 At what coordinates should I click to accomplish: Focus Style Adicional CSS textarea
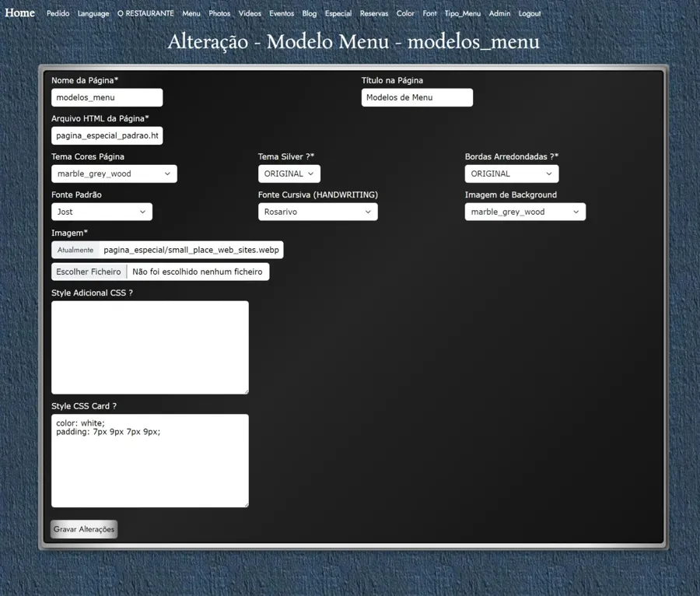pyautogui.click(x=149, y=347)
